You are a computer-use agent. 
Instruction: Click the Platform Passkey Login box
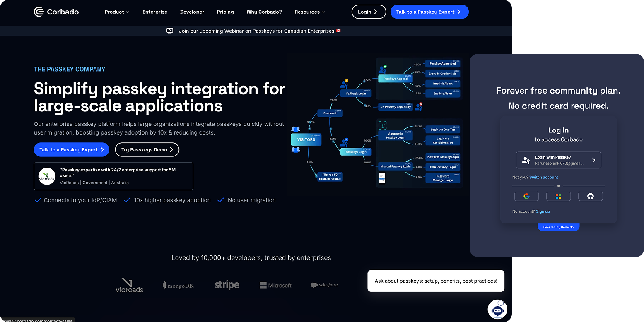(x=443, y=157)
